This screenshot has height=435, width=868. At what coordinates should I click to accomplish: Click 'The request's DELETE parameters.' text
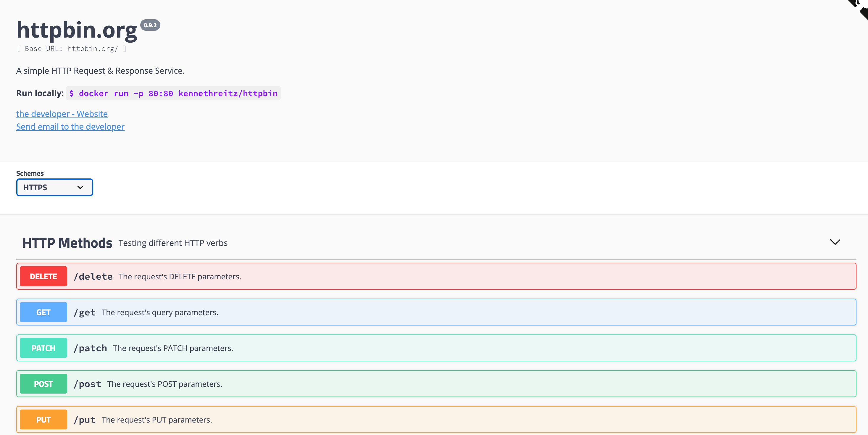180,277
